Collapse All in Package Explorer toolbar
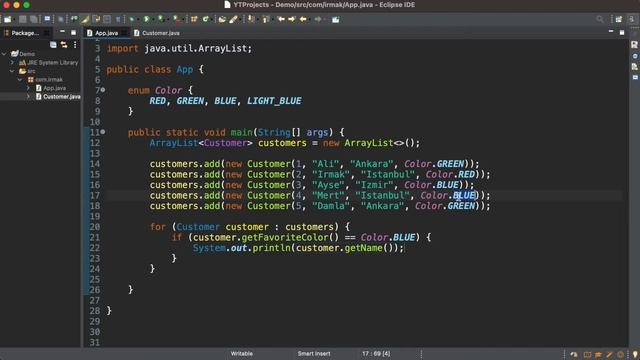The width and height of the screenshot is (640, 360). pyautogui.click(x=53, y=44)
